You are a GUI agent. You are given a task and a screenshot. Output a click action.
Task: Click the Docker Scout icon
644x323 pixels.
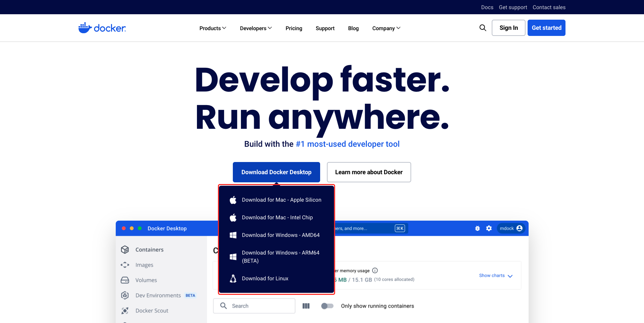click(125, 311)
